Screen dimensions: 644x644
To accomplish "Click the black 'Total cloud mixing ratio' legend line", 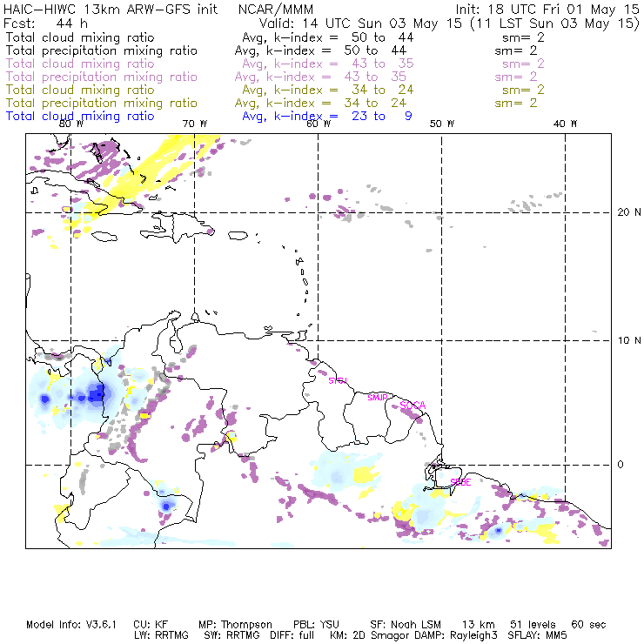I will click(80, 37).
